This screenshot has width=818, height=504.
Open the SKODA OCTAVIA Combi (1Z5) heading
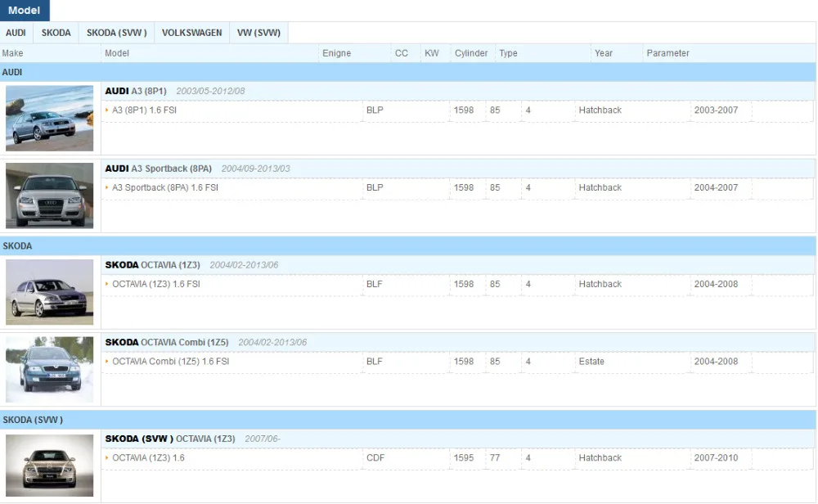[167, 342]
